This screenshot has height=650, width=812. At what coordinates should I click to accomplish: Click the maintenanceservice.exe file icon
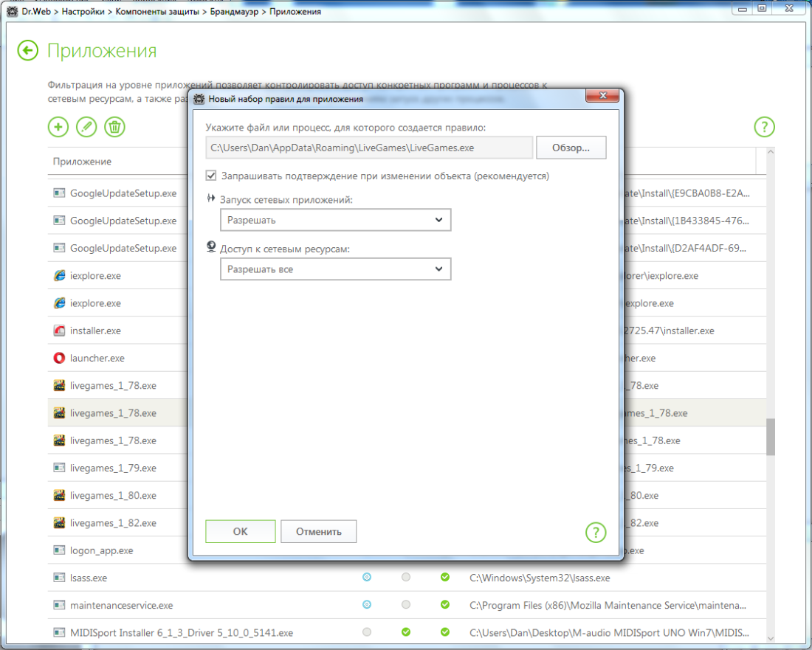coord(60,605)
